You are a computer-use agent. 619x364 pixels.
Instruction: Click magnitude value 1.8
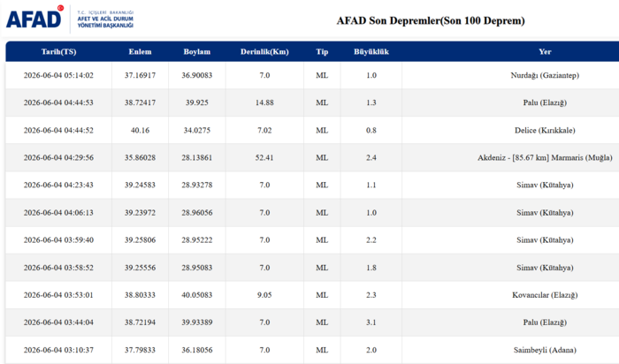point(371,268)
